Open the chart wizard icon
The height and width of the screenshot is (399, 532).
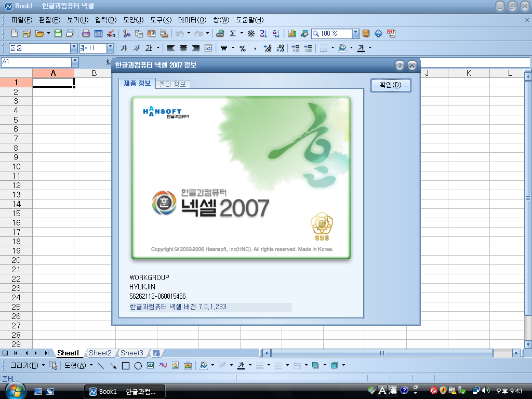click(292, 33)
